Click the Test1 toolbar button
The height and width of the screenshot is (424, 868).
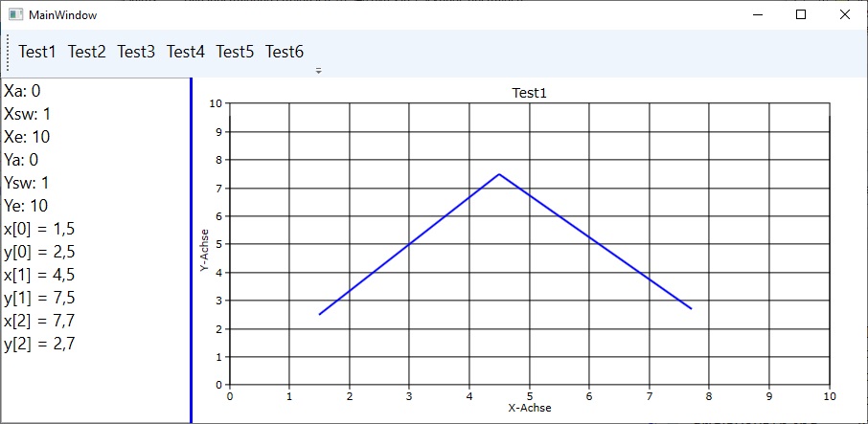point(37,52)
